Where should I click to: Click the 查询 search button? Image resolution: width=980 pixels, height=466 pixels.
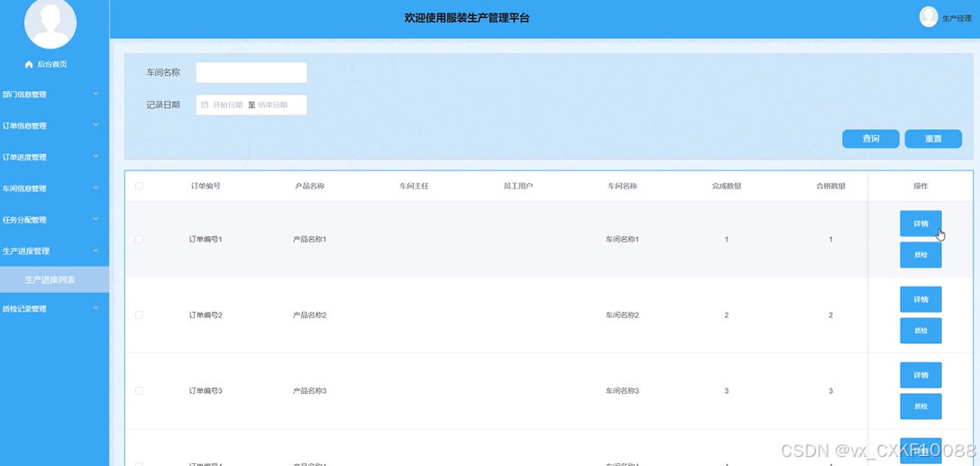point(871,139)
